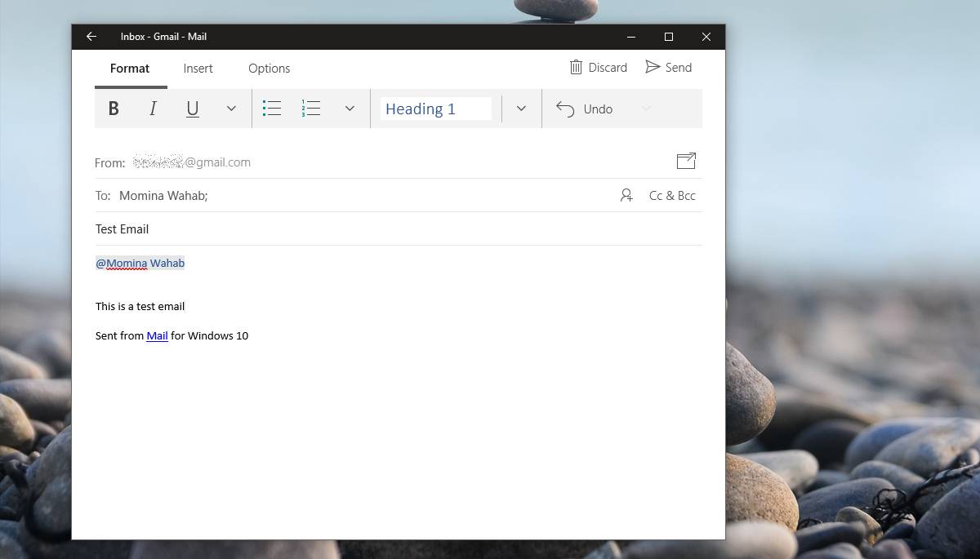980x559 pixels.
Task: Apply italic formatting
Action: [153, 108]
